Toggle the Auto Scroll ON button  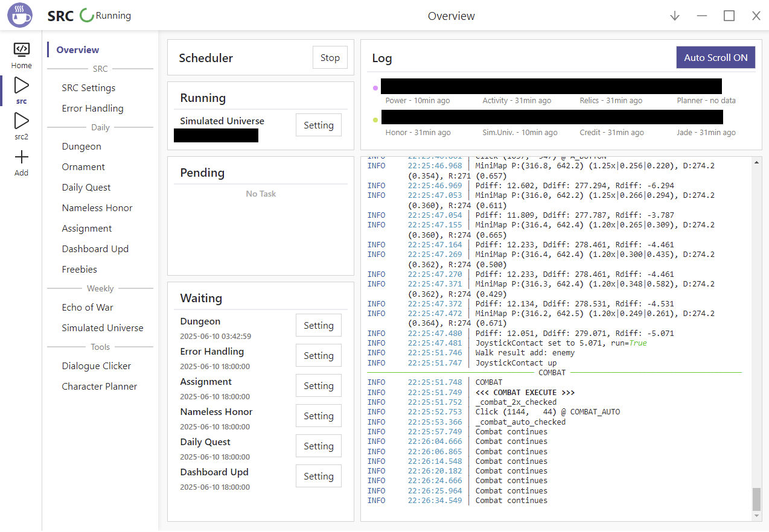pyautogui.click(x=716, y=58)
